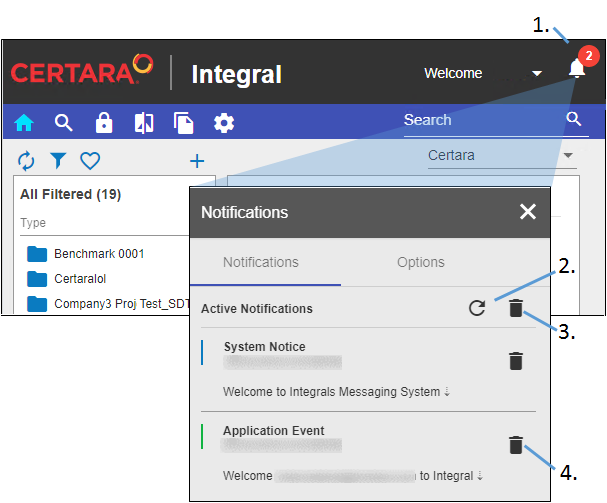Open the settings gear icon

[x=224, y=123]
